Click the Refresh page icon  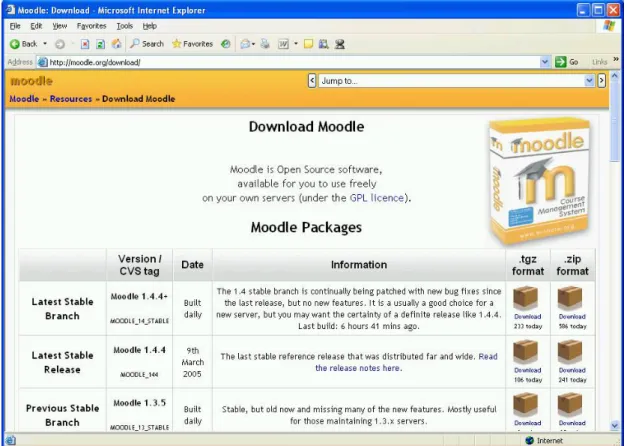(x=100, y=44)
